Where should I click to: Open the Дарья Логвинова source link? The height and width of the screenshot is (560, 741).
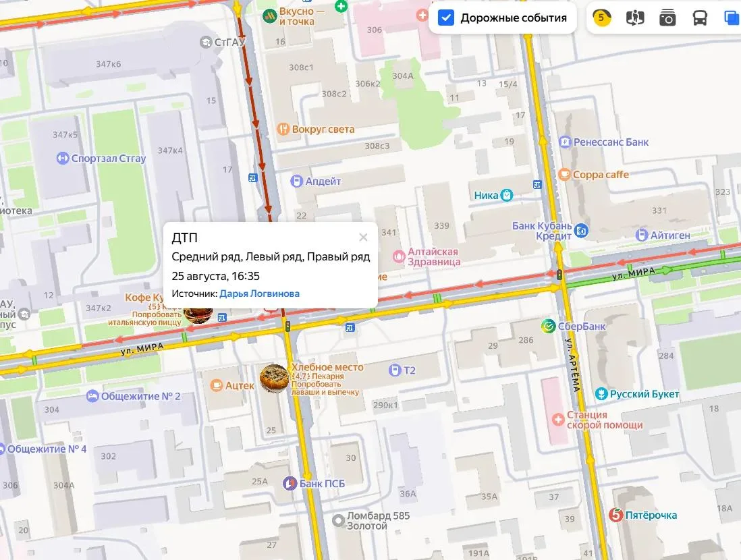point(259,293)
